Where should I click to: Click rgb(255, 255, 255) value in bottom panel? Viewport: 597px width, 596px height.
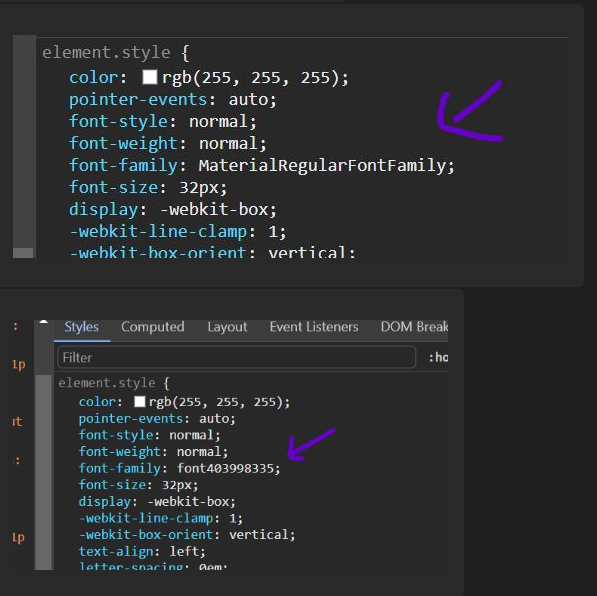click(x=216, y=402)
